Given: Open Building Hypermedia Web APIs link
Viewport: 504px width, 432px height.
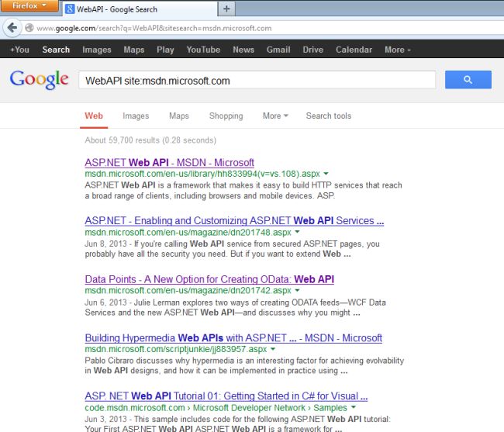Looking at the screenshot, I should click(233, 338).
